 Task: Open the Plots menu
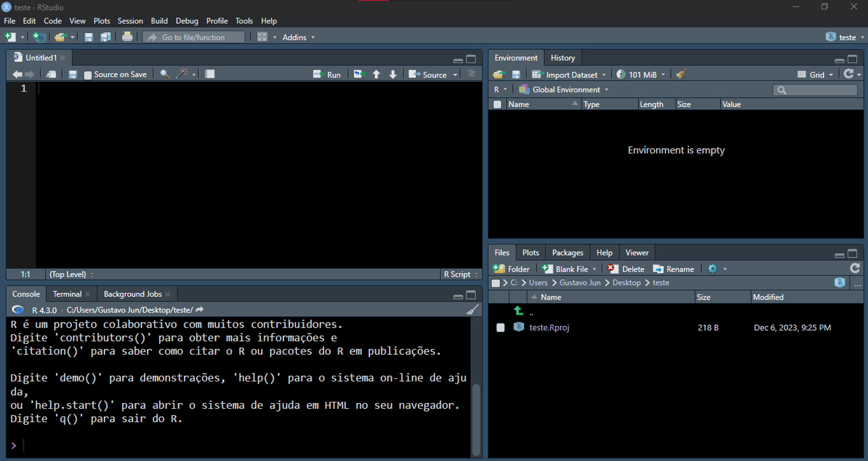(102, 20)
